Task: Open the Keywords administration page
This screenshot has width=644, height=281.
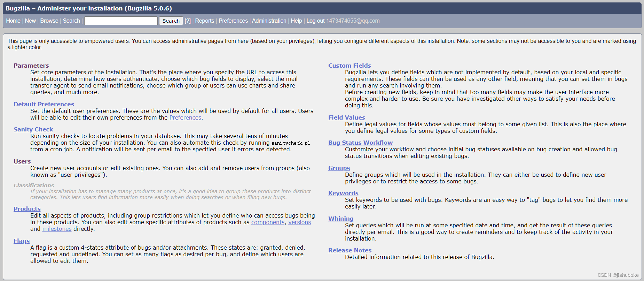Action: [343, 193]
